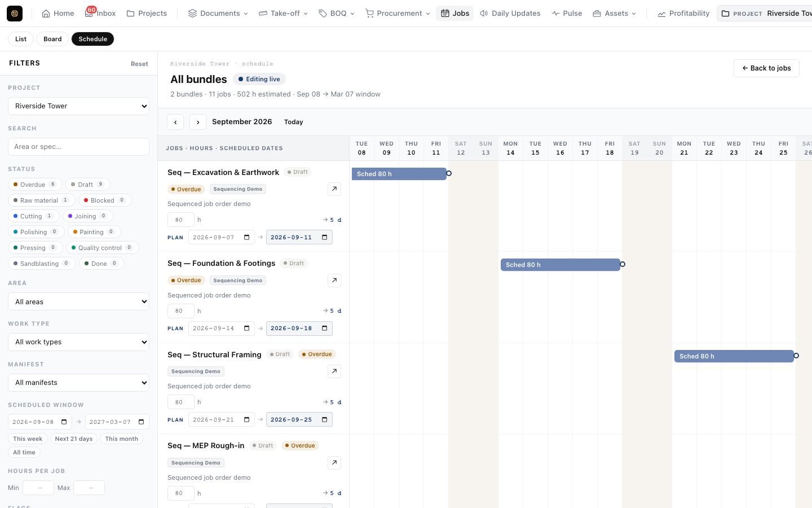
Task: Go to previous month arrow
Action: tap(175, 122)
